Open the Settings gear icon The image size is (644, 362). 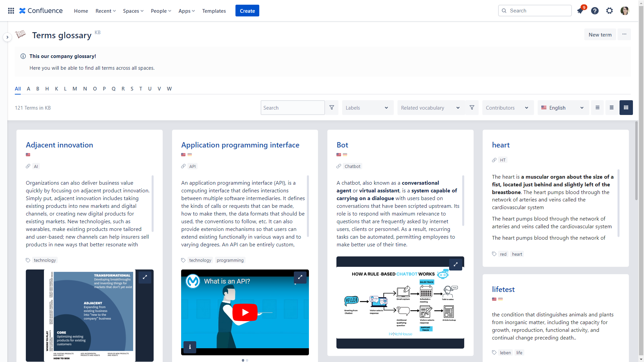click(x=609, y=11)
